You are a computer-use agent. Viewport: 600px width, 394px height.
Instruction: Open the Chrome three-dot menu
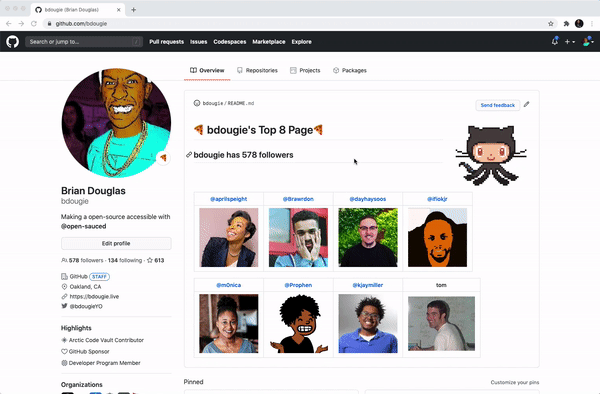pos(592,24)
